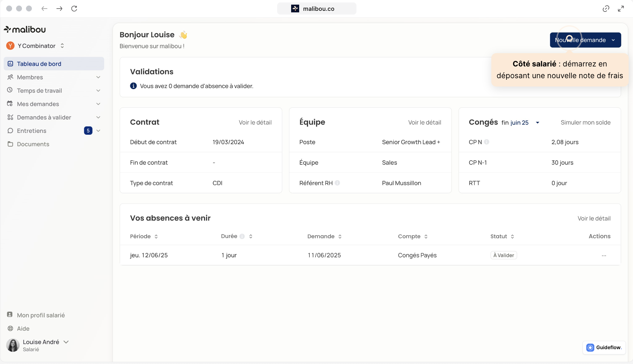633x364 pixels.
Task: Click the CP N info icon
Action: 486,142
